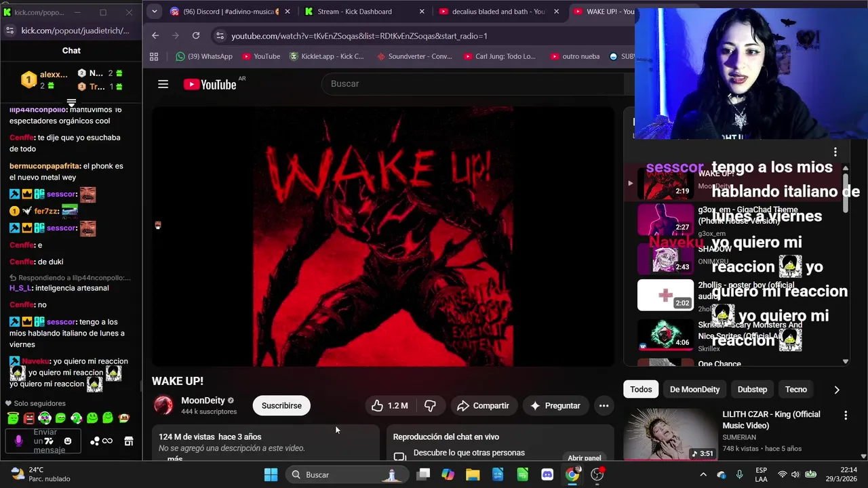The image size is (868, 488).
Task: Subscribe with the Suscribirse button
Action: click(281, 405)
